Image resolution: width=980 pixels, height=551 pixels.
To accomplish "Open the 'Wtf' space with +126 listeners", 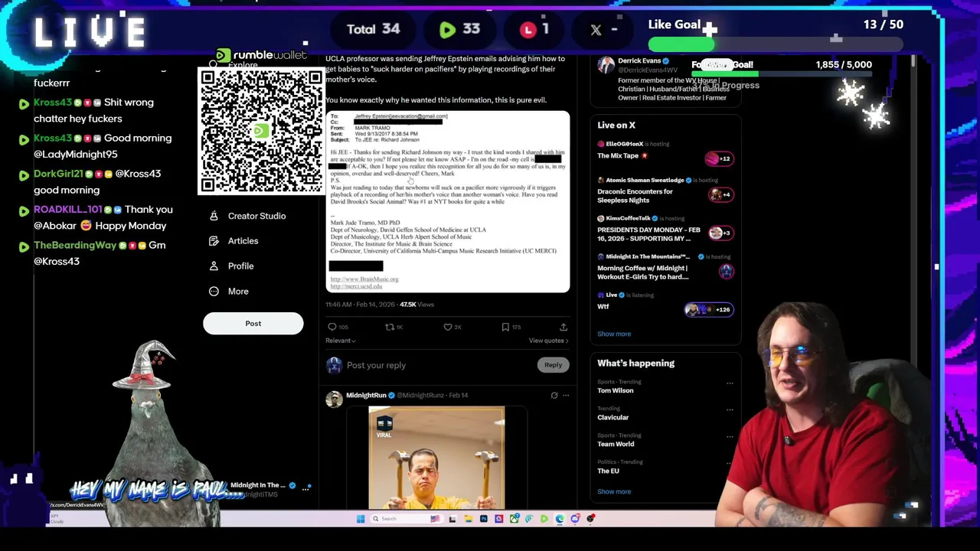I will tap(603, 307).
